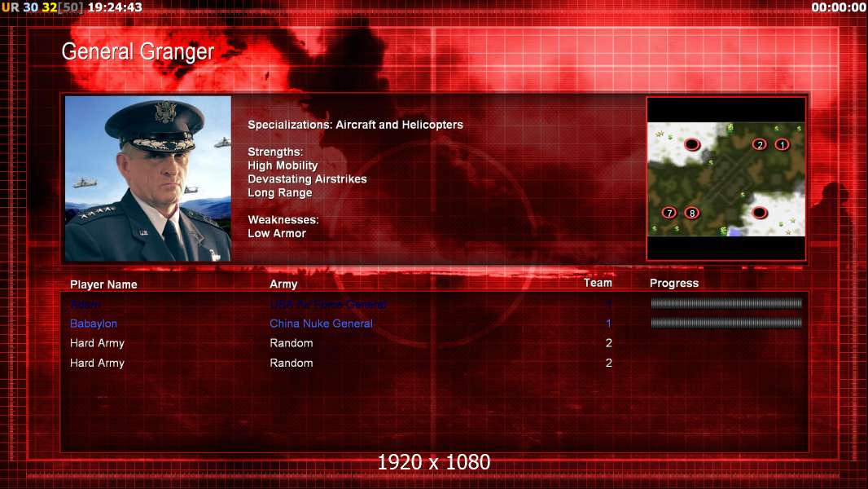Click start position marker 8 on the minimap
The width and height of the screenshot is (868, 489).
691,213
